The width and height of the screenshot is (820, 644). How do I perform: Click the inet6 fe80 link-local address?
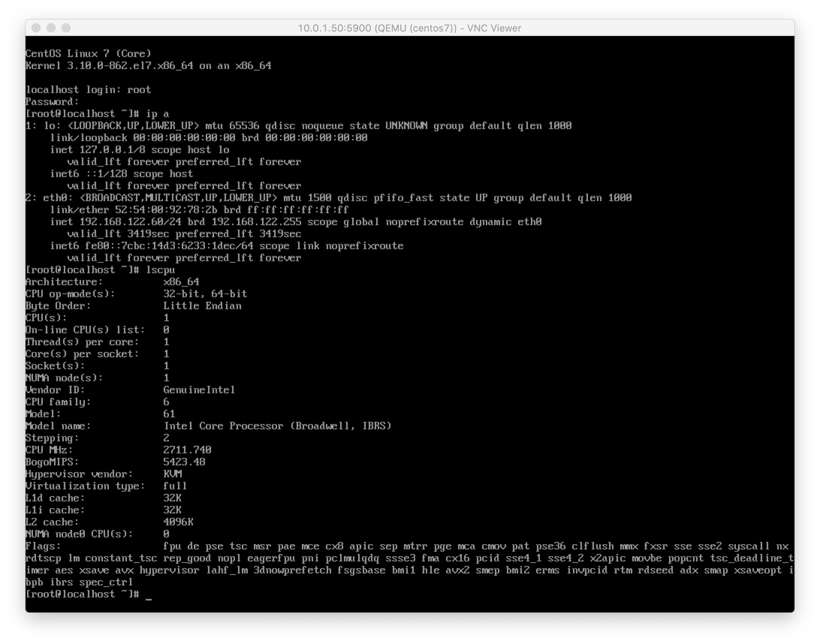point(169,246)
